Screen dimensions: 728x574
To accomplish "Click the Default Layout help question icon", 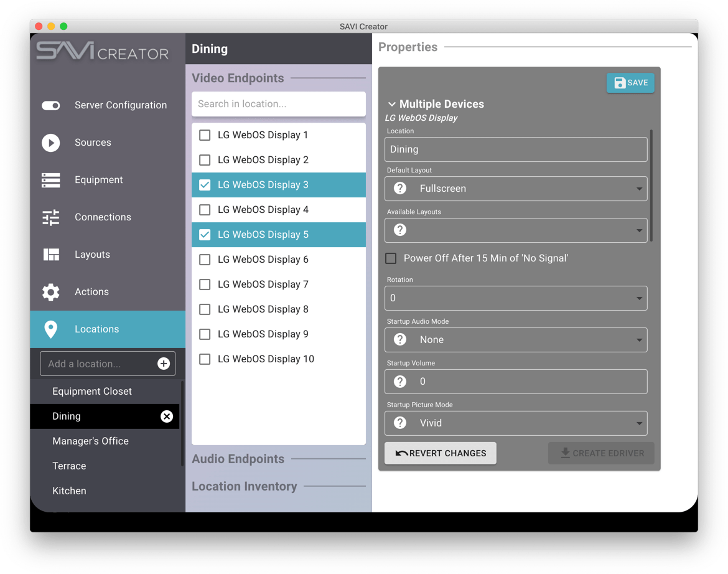I will click(x=399, y=189).
